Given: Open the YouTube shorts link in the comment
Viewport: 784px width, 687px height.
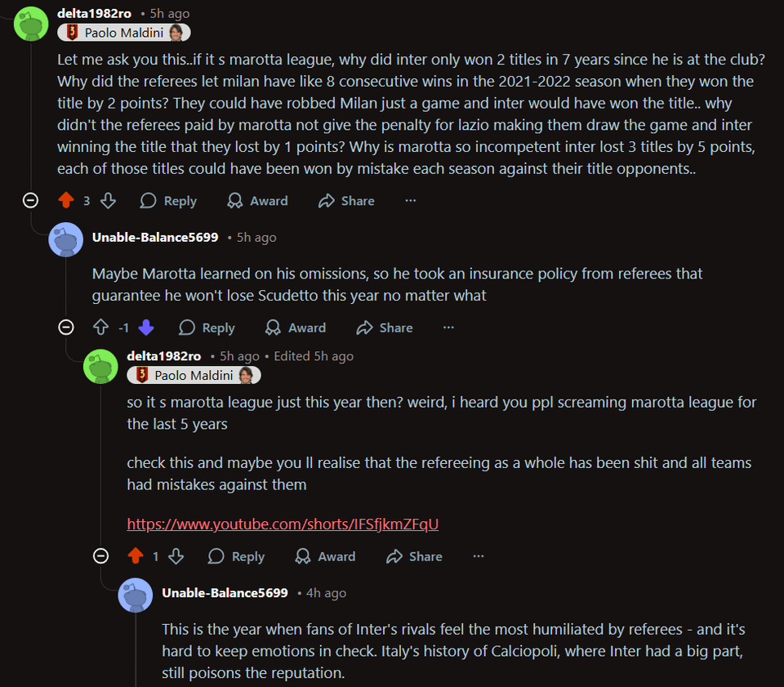Looking at the screenshot, I should click(x=283, y=524).
